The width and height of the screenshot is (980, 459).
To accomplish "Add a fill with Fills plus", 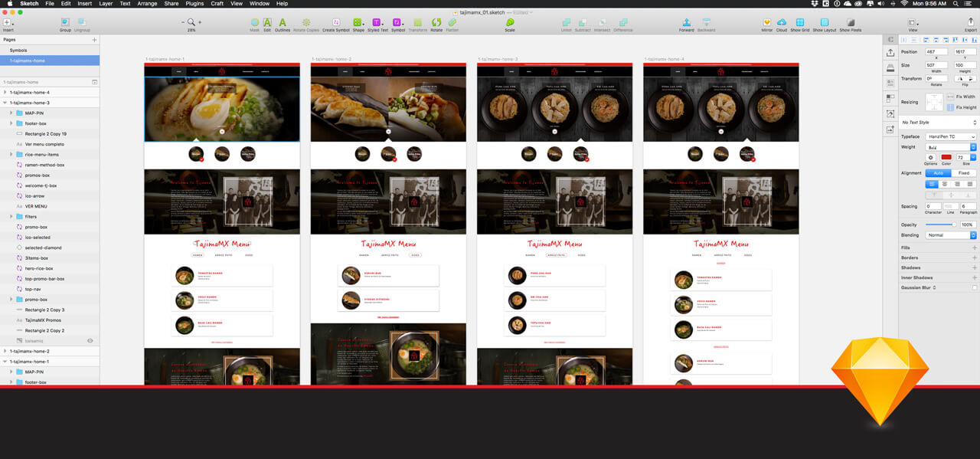I will [975, 248].
